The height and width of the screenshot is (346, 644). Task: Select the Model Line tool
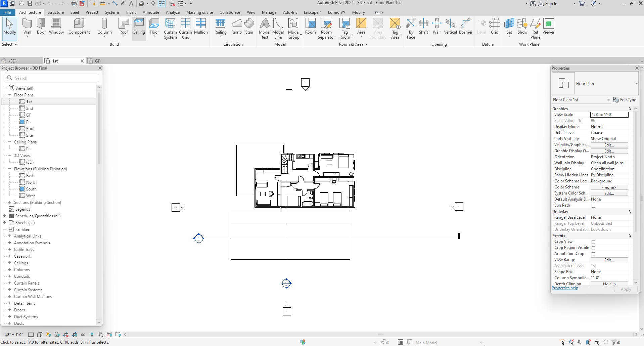(x=278, y=29)
